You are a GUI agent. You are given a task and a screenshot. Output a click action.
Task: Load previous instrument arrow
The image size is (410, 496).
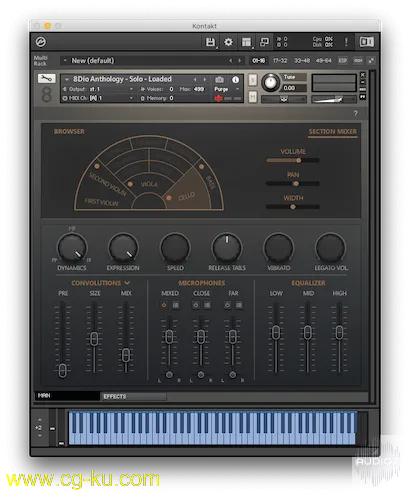coord(195,79)
